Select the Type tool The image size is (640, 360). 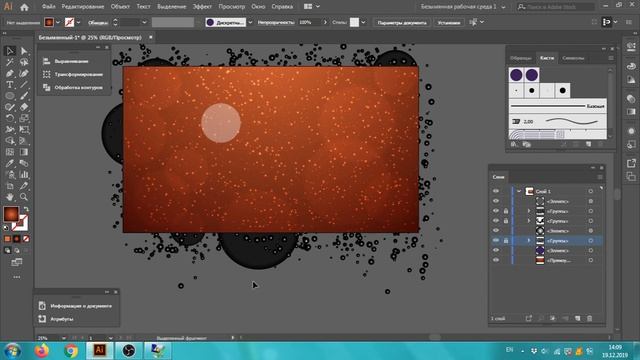click(x=10, y=85)
